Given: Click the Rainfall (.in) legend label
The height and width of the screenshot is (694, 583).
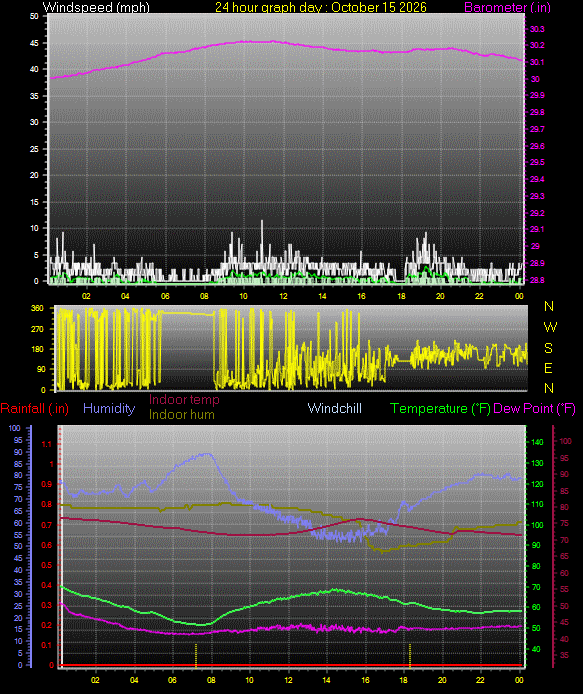Looking at the screenshot, I should (x=35, y=408).
